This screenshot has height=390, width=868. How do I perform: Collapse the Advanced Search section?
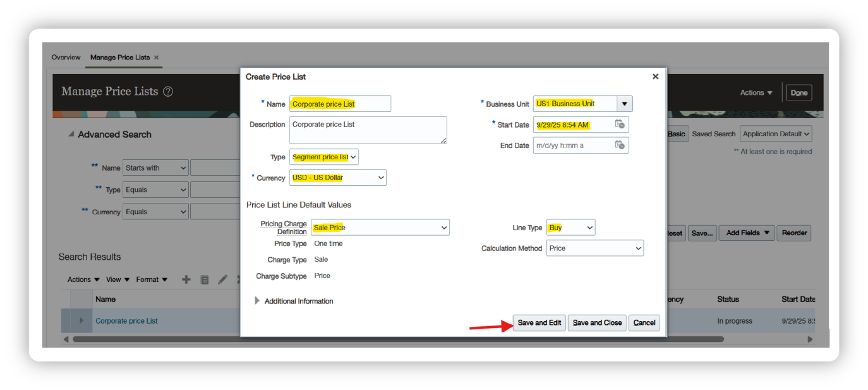[x=70, y=135]
